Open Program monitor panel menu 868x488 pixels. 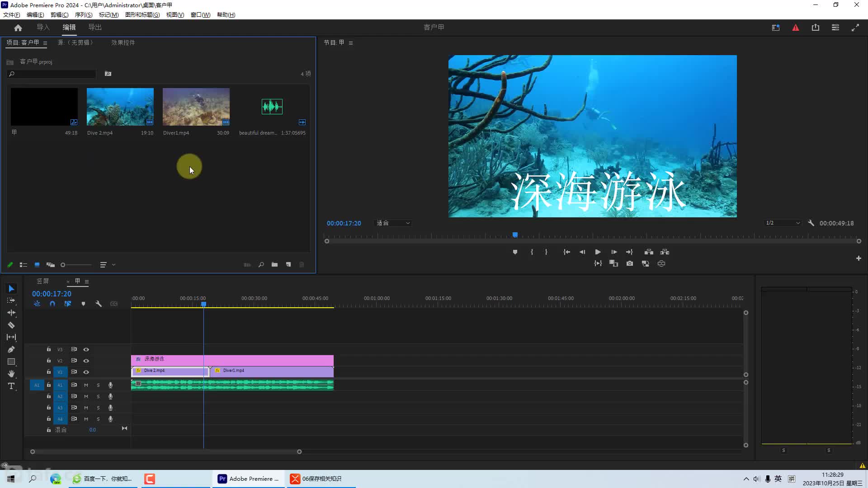[x=351, y=43]
